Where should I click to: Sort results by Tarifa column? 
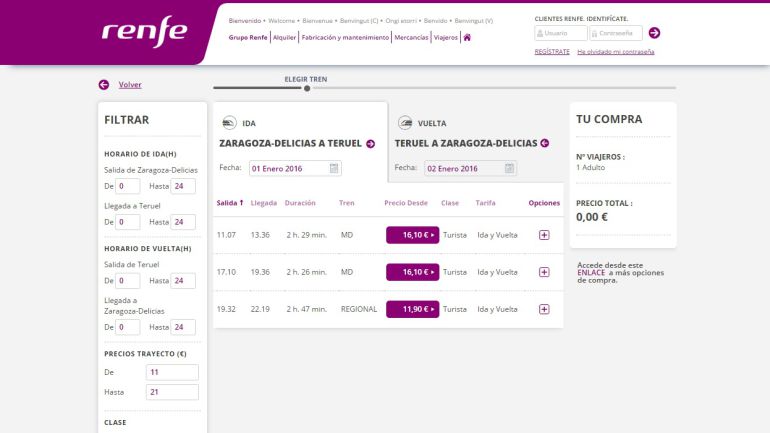tap(485, 203)
